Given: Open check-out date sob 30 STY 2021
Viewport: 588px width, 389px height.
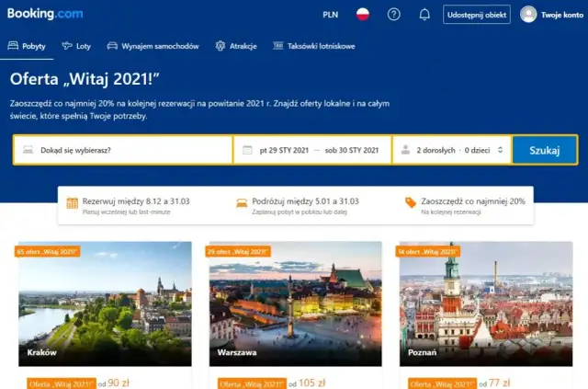Looking at the screenshot, I should coord(352,150).
